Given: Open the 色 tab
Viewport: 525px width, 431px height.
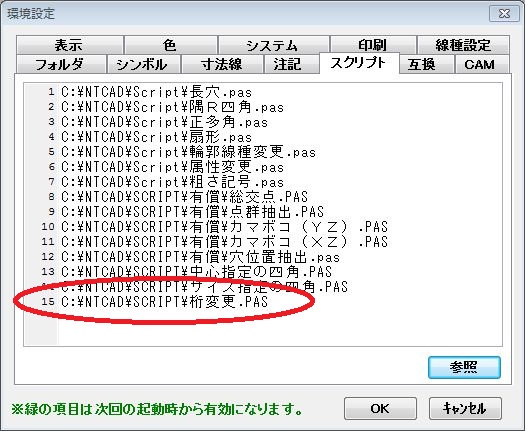Looking at the screenshot, I should click(x=170, y=45).
